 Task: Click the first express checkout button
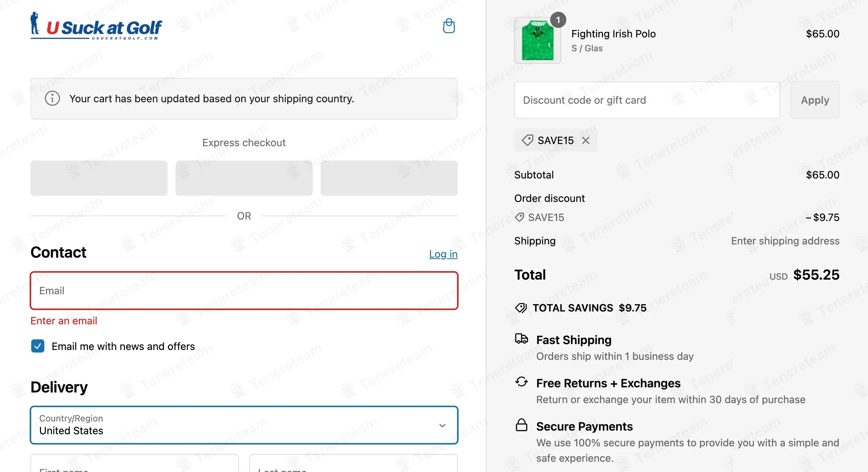[99, 178]
